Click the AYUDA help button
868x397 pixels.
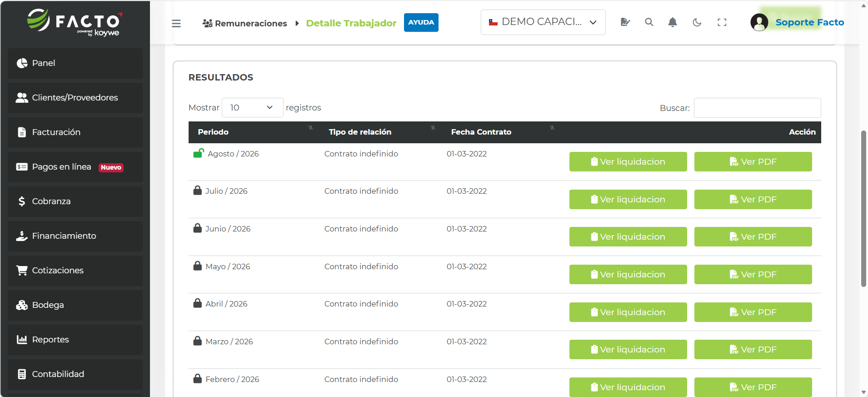click(x=421, y=22)
